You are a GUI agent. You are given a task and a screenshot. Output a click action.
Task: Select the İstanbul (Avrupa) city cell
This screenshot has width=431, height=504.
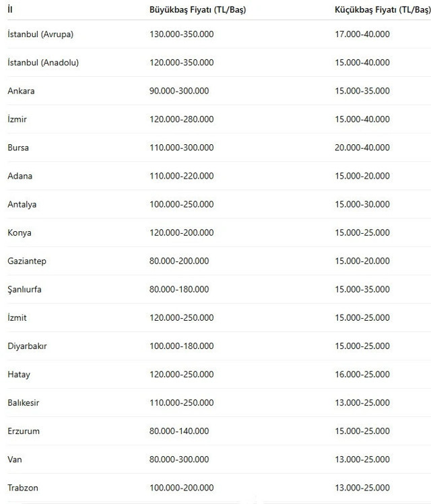[40, 34]
